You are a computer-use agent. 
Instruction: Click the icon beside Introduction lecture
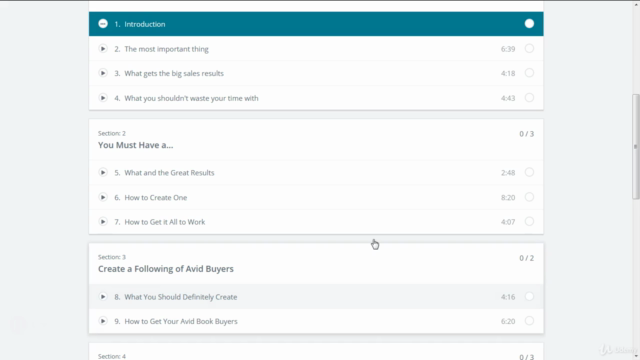(x=103, y=24)
